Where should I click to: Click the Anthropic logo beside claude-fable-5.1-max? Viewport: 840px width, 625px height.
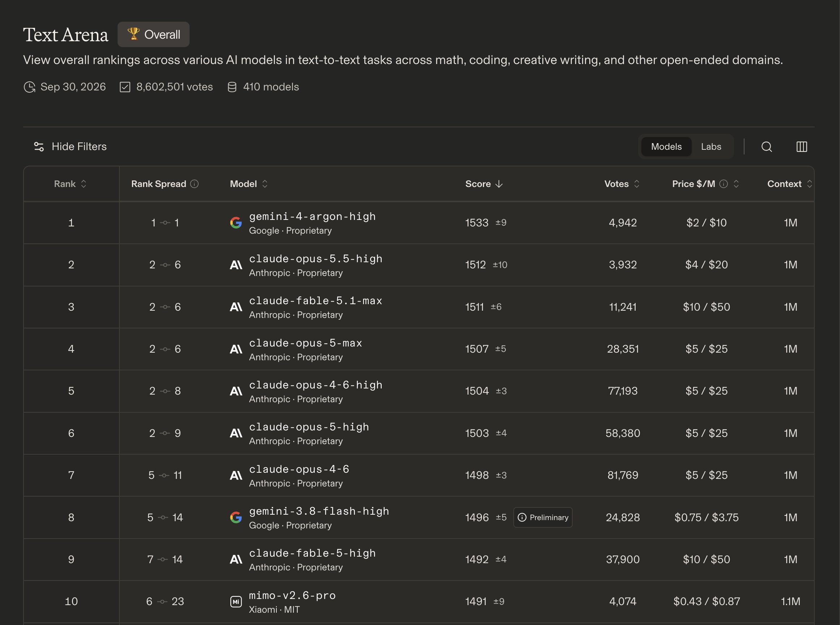[236, 307]
